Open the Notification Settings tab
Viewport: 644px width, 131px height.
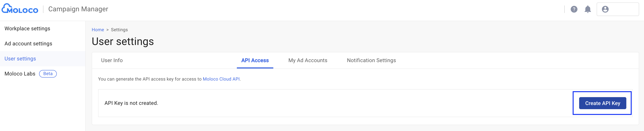pos(371,60)
